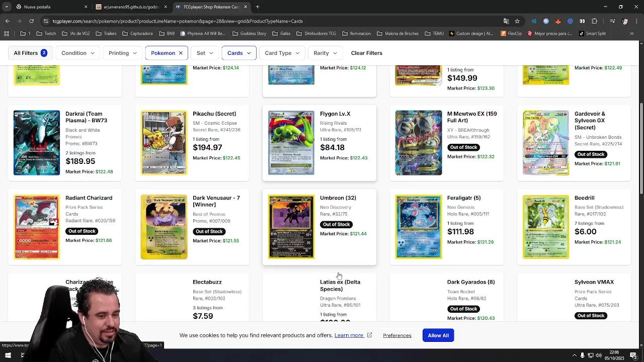Viewport: 644px width, 362px height.
Task: Bookmark this page with the star icon
Action: pyautogui.click(x=517, y=21)
